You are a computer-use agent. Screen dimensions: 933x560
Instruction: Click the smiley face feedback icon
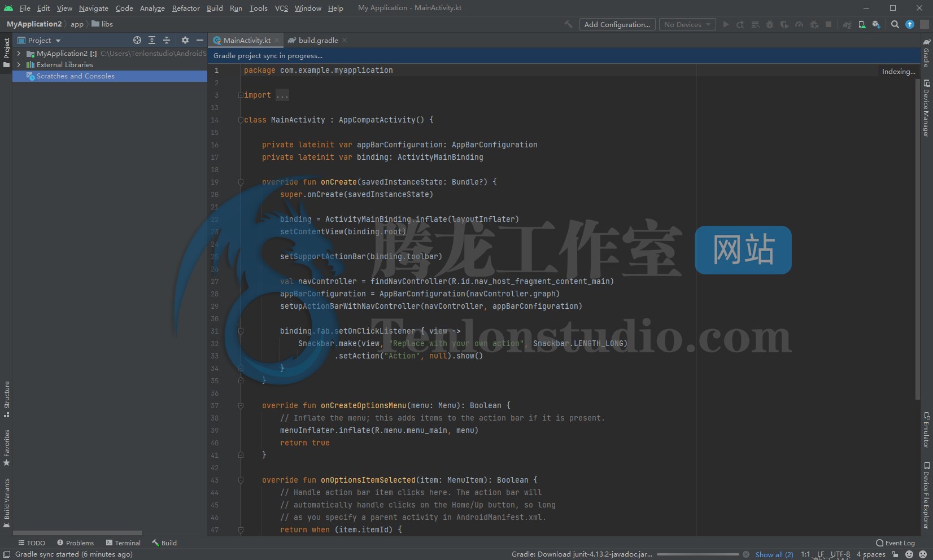point(909,554)
